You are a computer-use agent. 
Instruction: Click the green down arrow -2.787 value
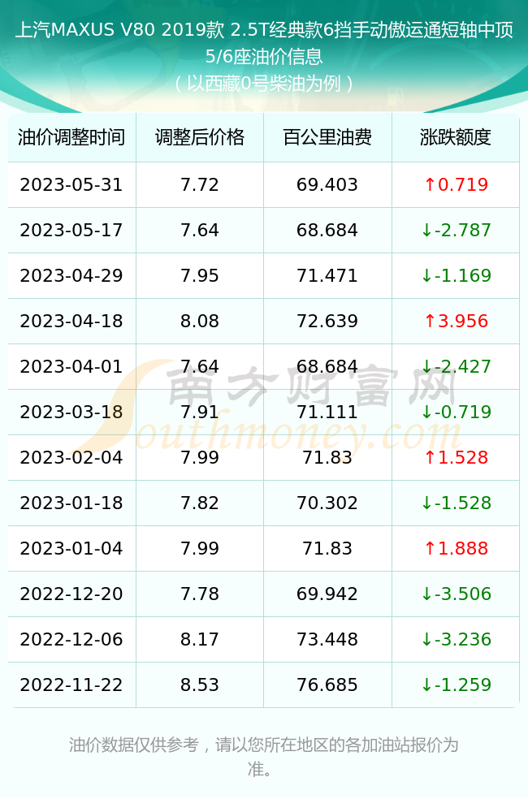(456, 230)
